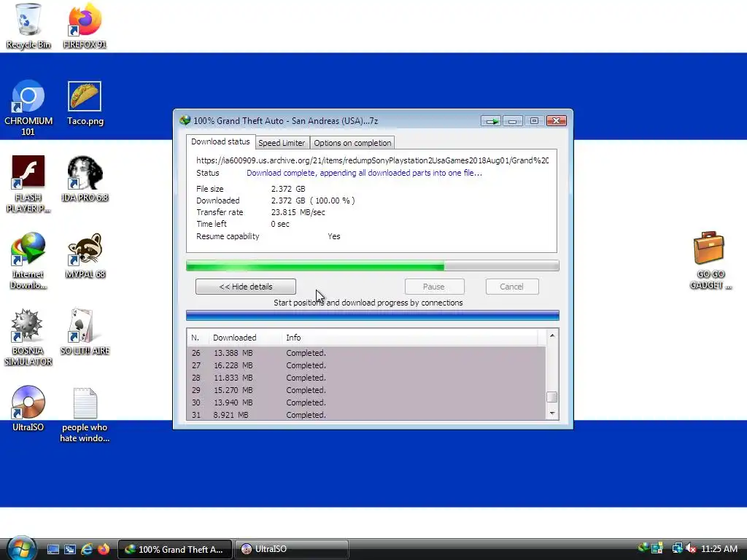Select FLASH PLAYER desktop shortcut
The height and width of the screenshot is (560, 747).
click(x=28, y=184)
